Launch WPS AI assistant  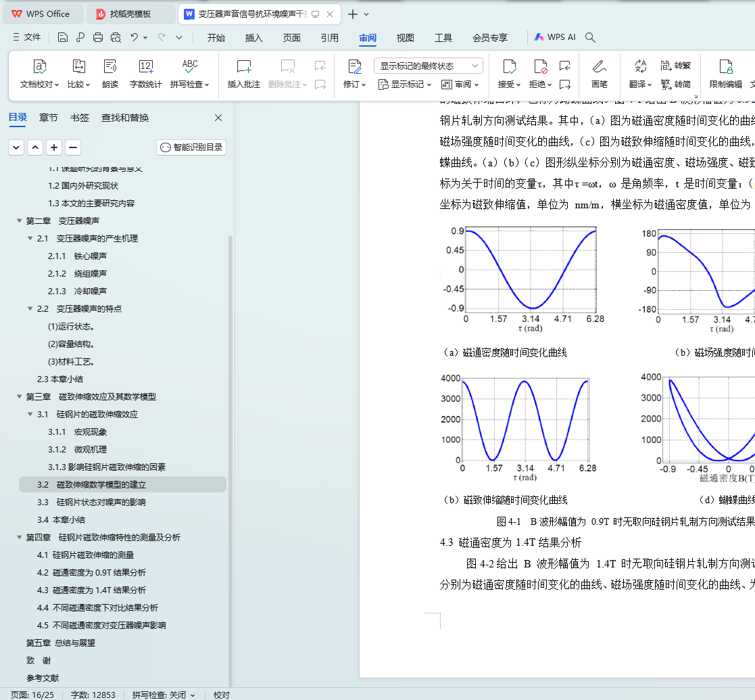[x=555, y=37]
